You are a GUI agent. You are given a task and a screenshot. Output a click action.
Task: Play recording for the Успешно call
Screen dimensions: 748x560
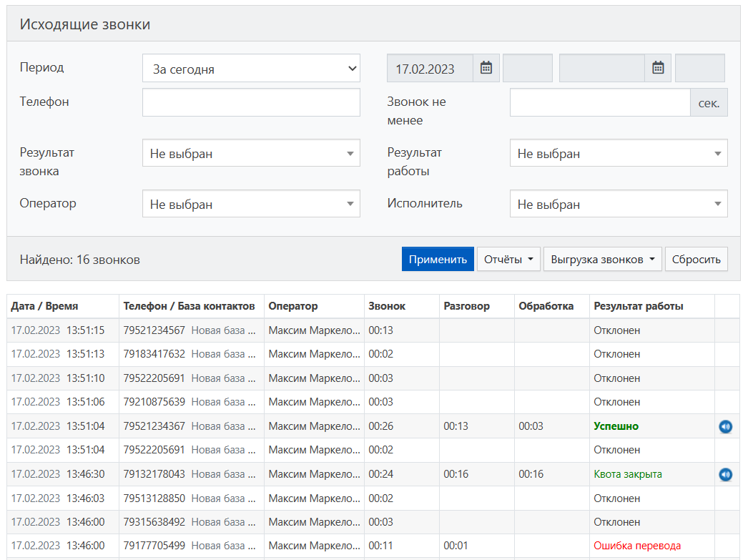click(725, 427)
